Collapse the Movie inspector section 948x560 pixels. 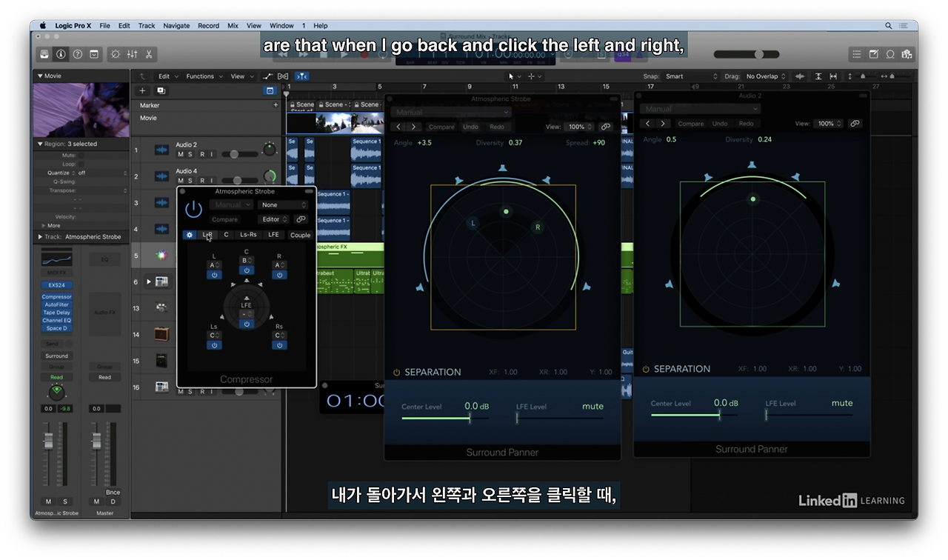tap(40, 76)
